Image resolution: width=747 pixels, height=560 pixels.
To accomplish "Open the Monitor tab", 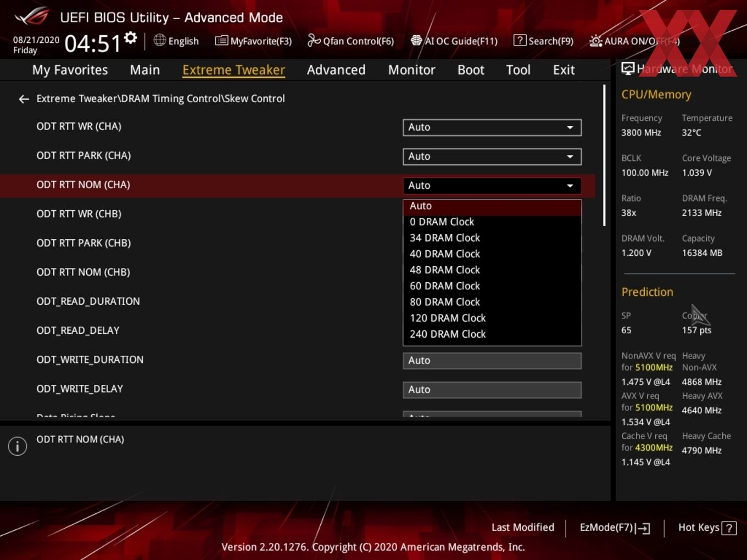I will tap(411, 70).
